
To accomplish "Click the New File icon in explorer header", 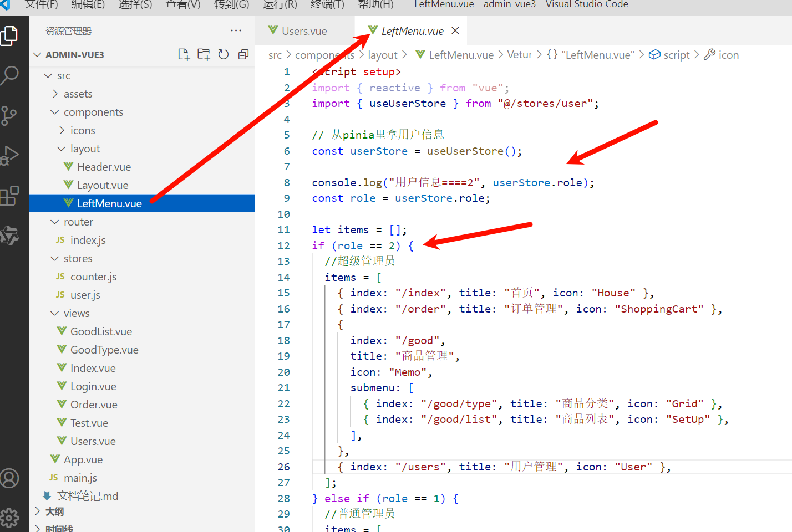I will 184,54.
